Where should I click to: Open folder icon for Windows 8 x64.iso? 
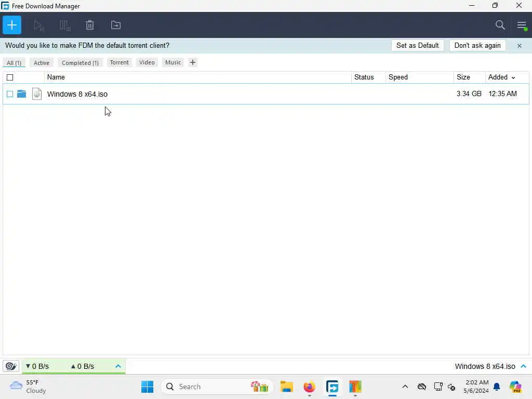tap(21, 94)
